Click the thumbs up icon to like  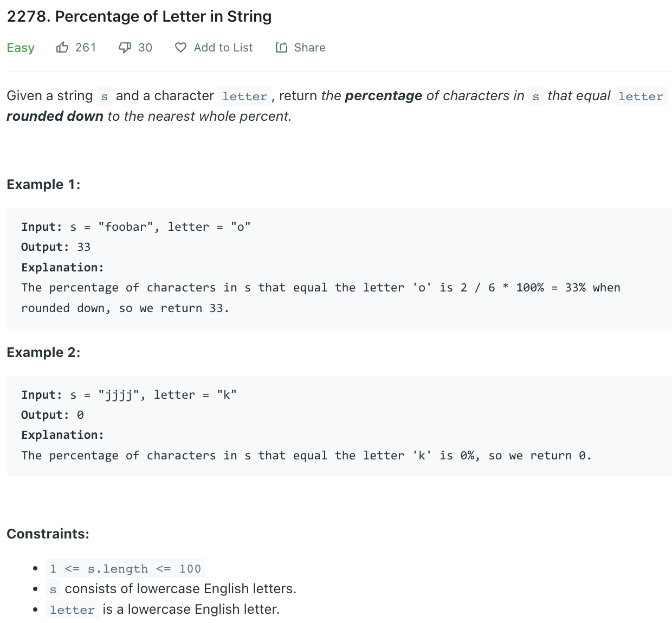(x=63, y=48)
